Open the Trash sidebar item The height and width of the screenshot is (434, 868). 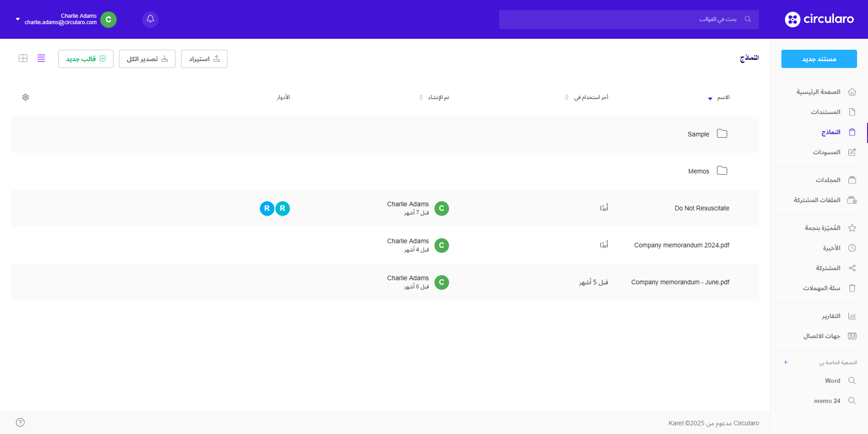coord(821,288)
